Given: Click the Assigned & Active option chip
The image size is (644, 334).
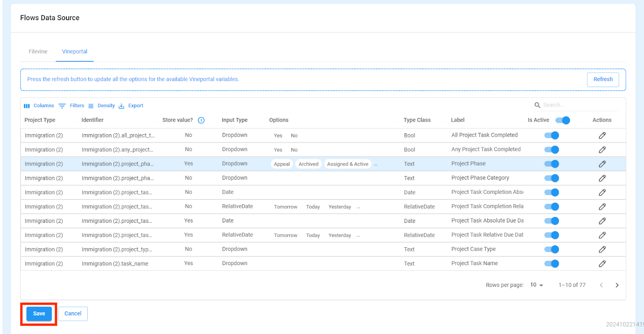Looking at the screenshot, I should click(x=347, y=164).
